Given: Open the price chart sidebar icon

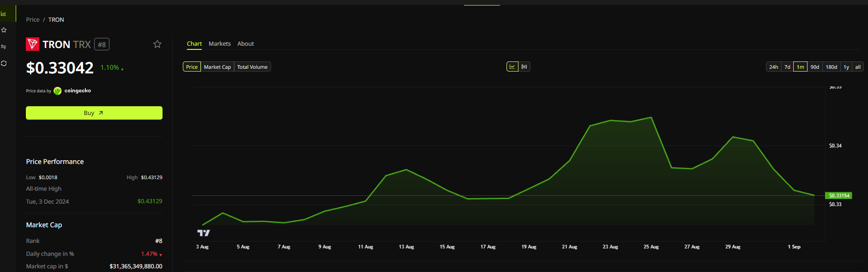Looking at the screenshot, I should point(3,13).
